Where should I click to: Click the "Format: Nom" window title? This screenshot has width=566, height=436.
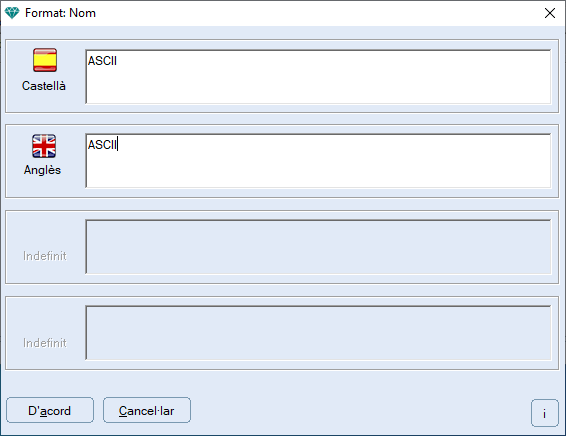tap(60, 13)
